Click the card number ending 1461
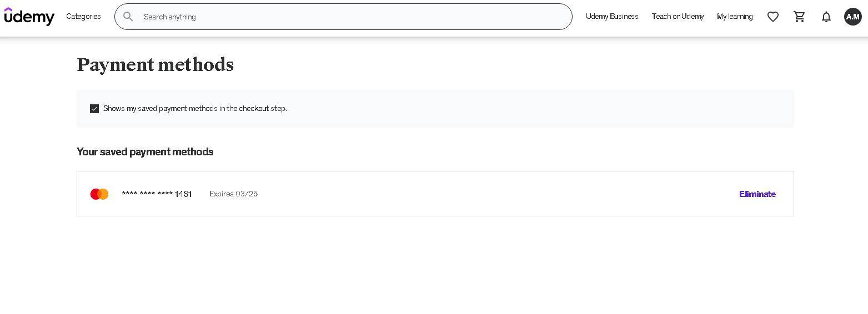This screenshot has width=868, height=314. 157,194
